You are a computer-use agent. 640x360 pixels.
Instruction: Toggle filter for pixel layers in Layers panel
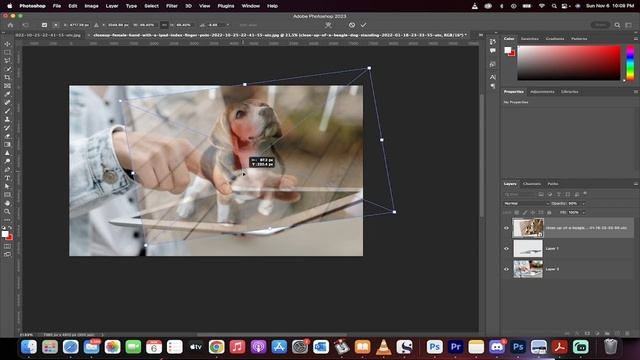click(541, 194)
